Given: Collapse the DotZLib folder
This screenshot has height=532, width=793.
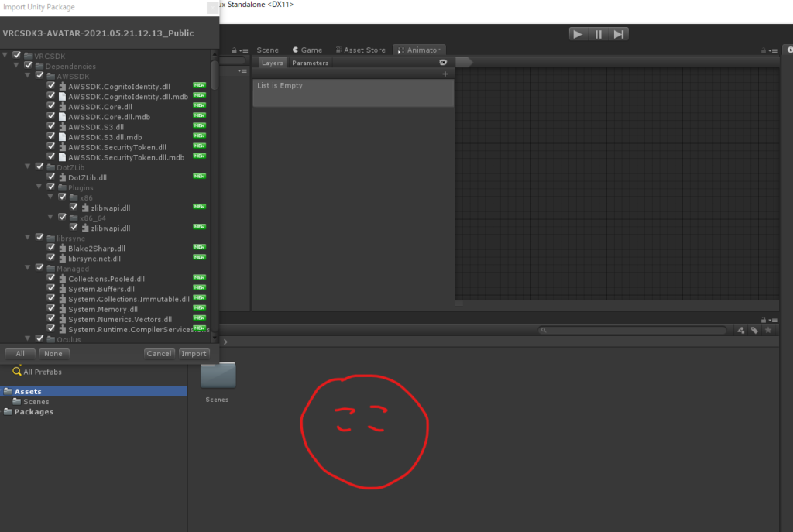Looking at the screenshot, I should point(28,166).
